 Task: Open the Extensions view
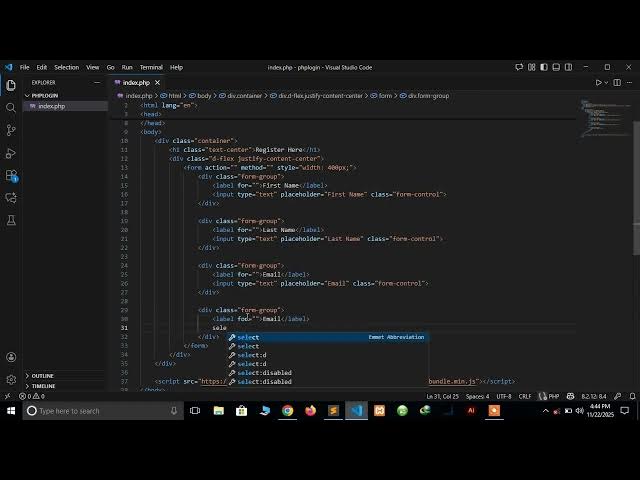click(11, 176)
